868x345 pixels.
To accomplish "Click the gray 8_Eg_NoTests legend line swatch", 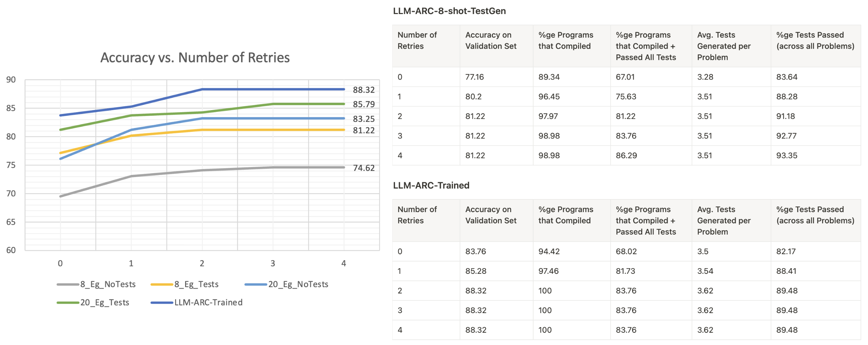I will 68,284.
